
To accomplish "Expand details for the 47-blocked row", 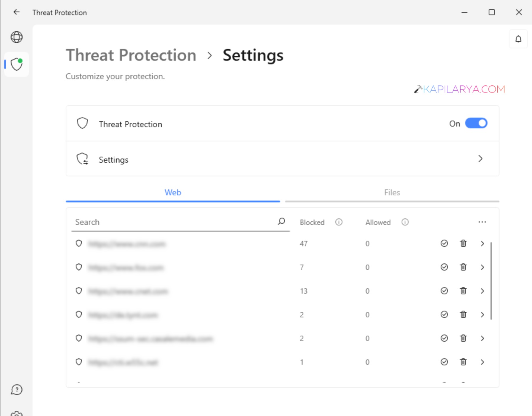I will (x=483, y=244).
